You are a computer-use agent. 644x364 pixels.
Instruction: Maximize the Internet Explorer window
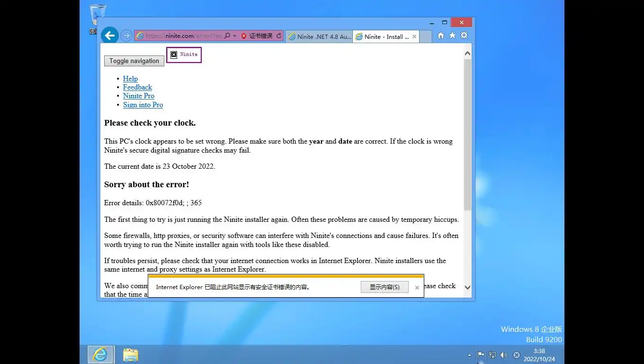click(x=444, y=22)
